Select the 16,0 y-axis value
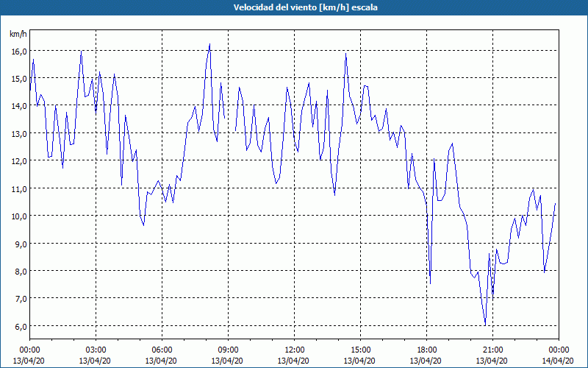The image size is (588, 368). 19,52
